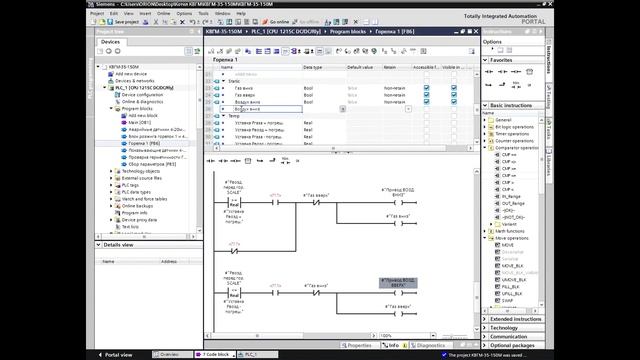
Task: Open the Online menu
Action: (164, 13)
